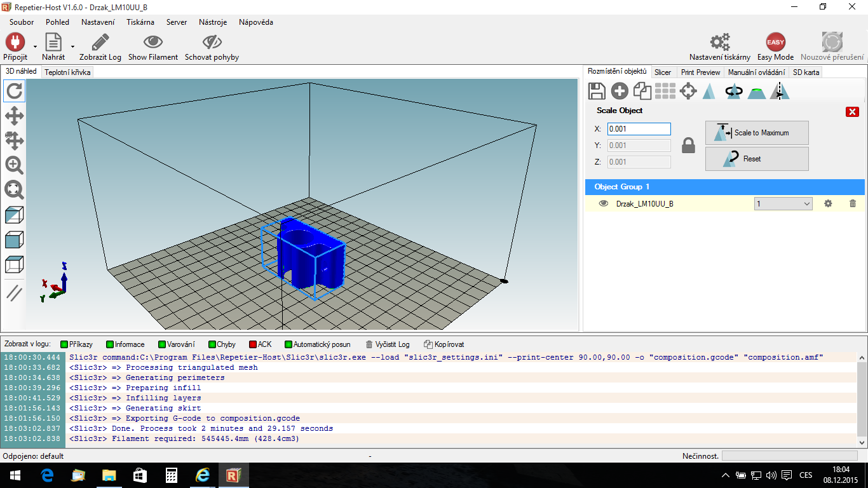Expand the Připojit dropdown arrow
This screenshot has width=868, height=488.
(x=35, y=46)
